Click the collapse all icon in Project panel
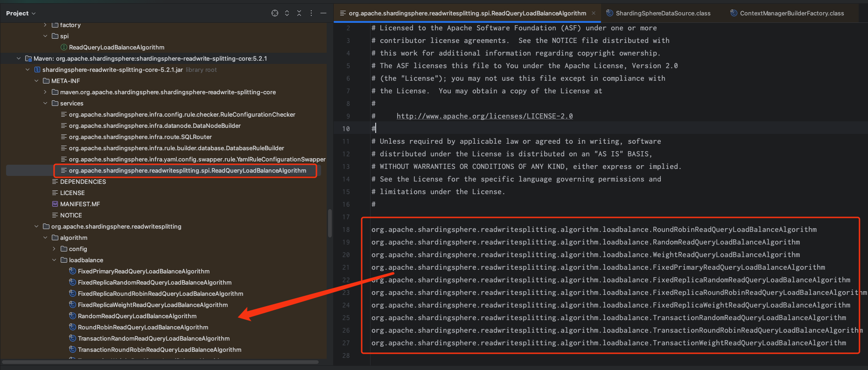This screenshot has height=370, width=868. [299, 13]
